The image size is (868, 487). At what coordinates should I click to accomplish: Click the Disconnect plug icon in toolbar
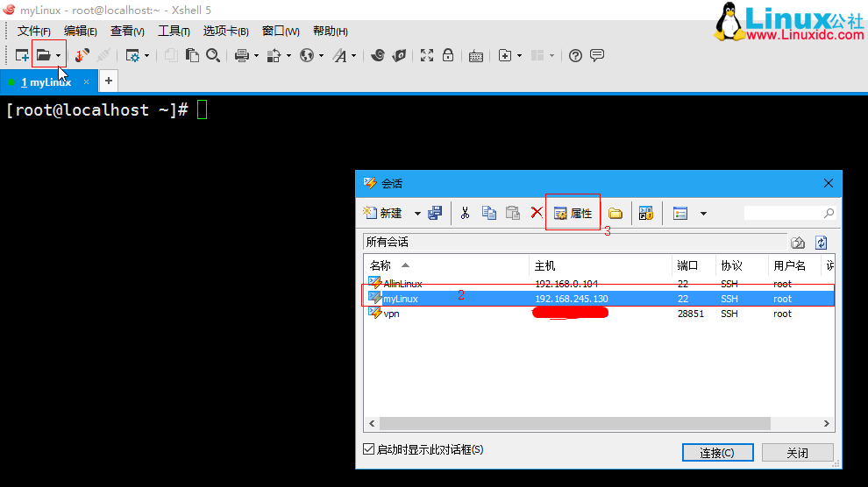click(103, 55)
